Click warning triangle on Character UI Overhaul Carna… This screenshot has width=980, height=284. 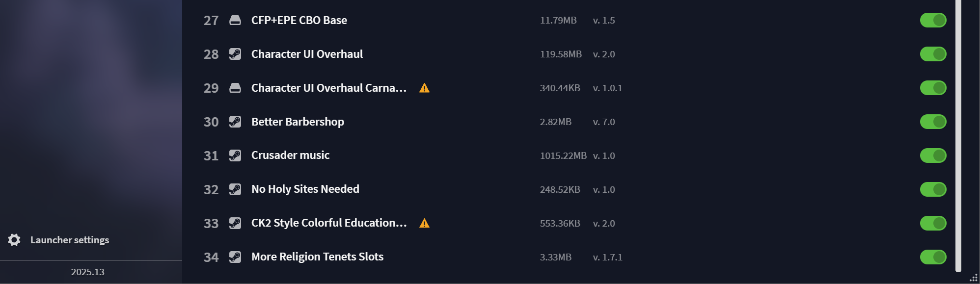(x=424, y=88)
